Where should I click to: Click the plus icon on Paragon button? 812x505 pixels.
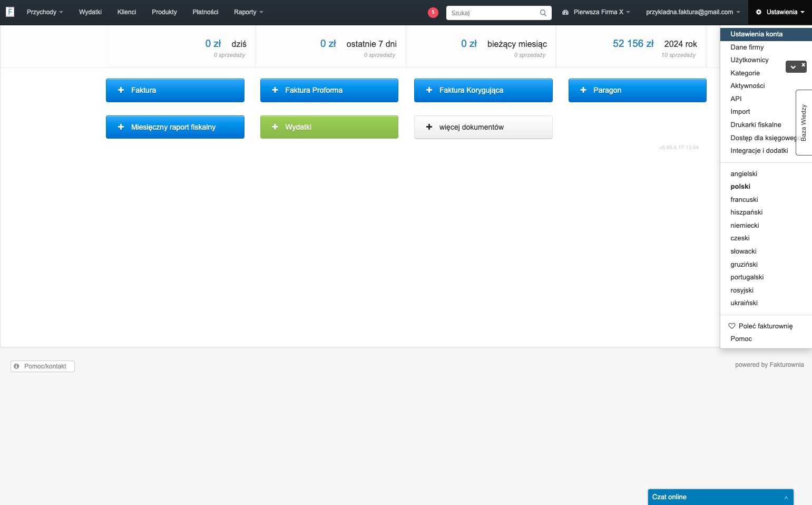(583, 90)
